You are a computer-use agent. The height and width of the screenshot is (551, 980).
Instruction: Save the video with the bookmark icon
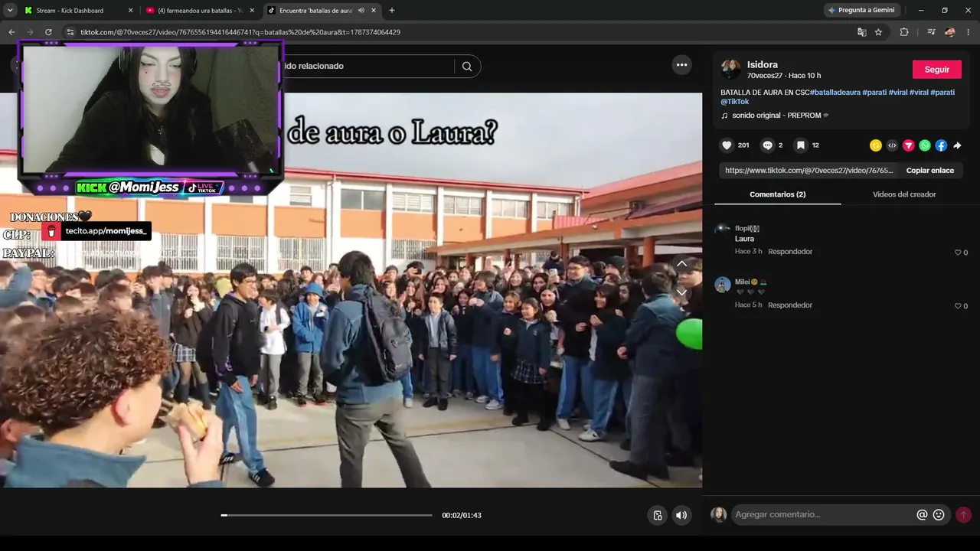(x=800, y=145)
